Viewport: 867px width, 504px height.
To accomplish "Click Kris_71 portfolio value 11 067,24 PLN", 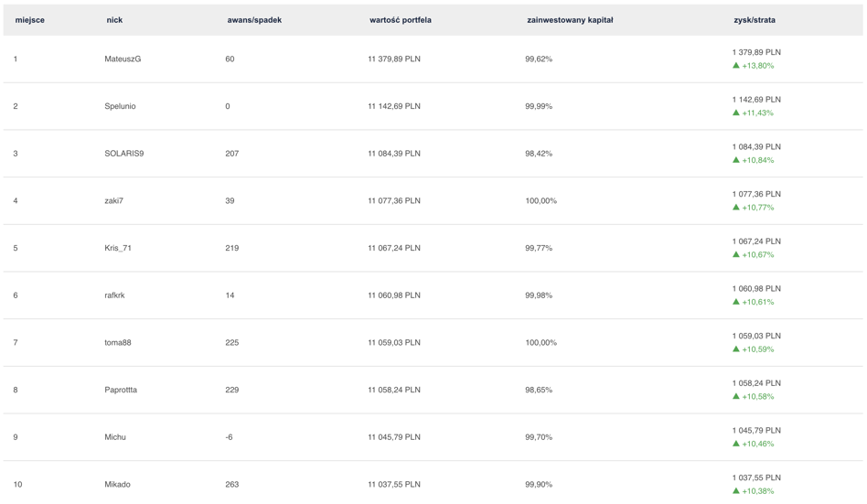I will point(394,248).
